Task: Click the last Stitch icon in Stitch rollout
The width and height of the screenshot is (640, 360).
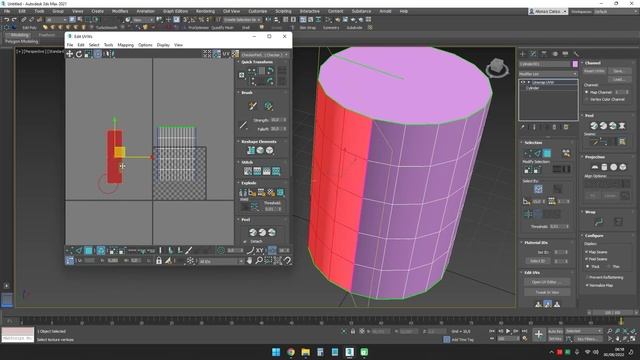Action: (276, 171)
